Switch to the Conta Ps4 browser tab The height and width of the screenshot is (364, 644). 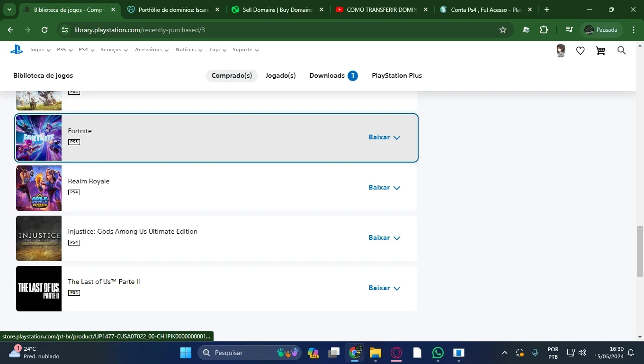485,9
